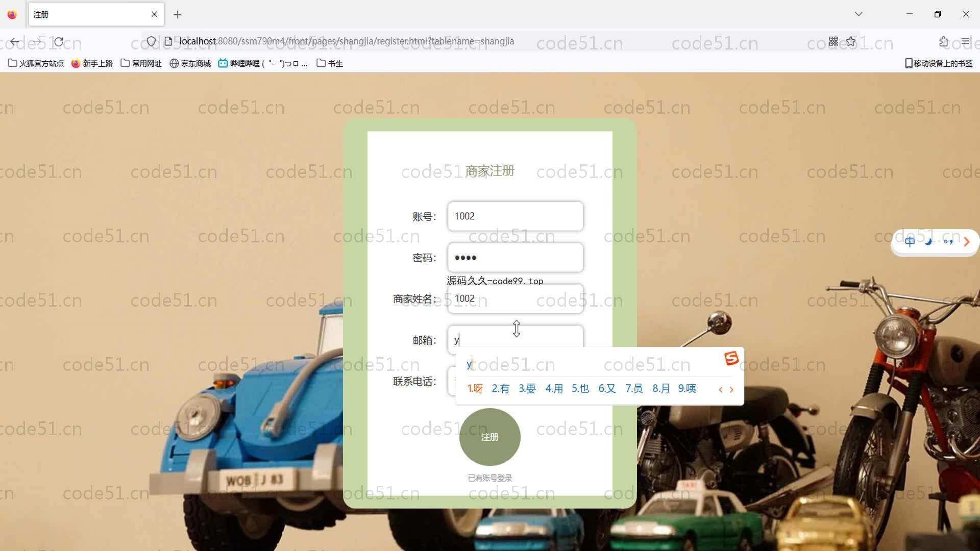Click the browser forward arrow
The image size is (980, 551).
(x=37, y=41)
